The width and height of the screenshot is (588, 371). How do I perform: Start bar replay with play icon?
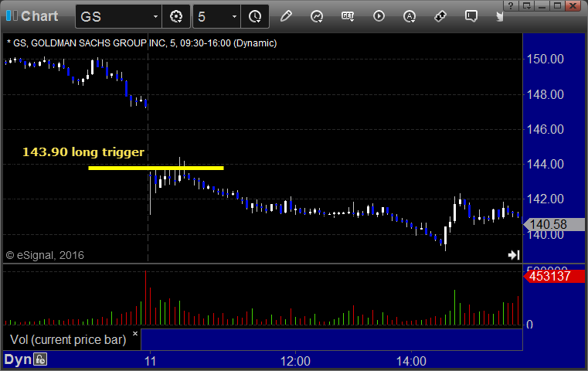tap(379, 16)
